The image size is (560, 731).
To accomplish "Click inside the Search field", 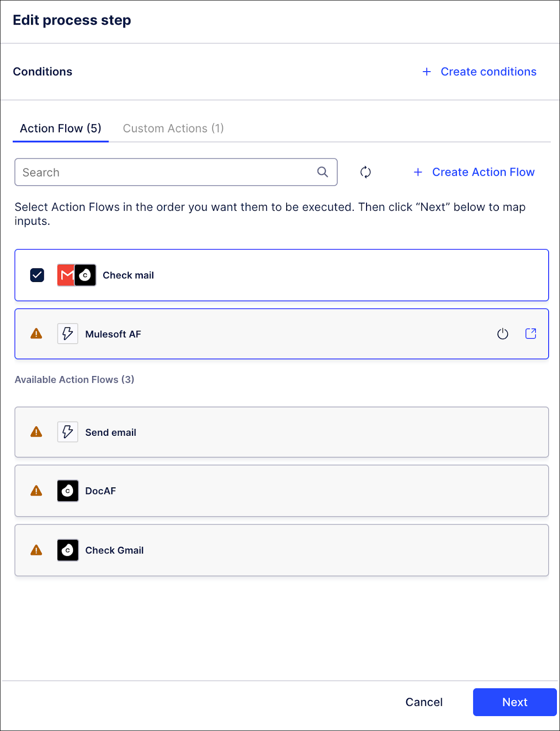I will [x=137, y=172].
